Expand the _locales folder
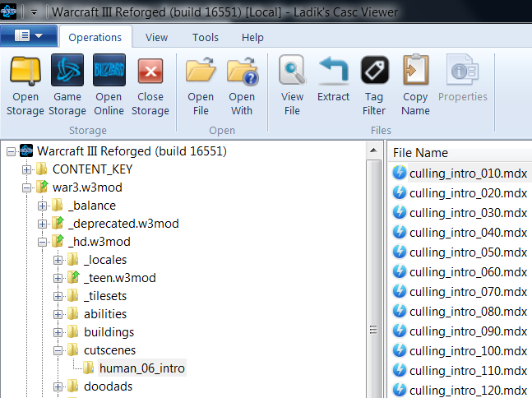Viewport: 532px width, 398px height. click(x=58, y=260)
